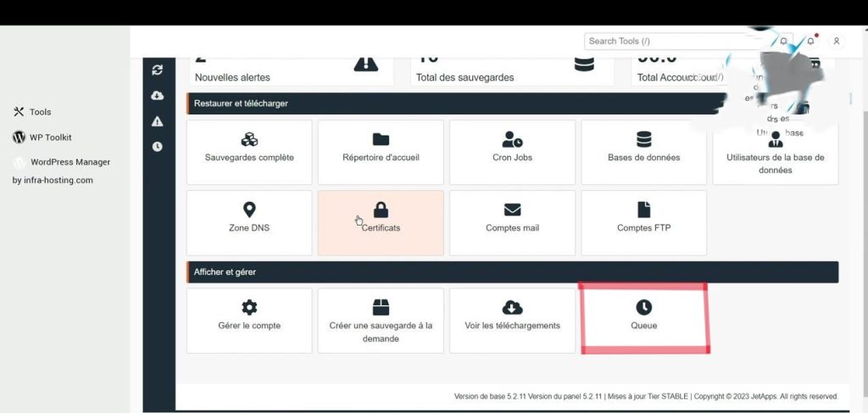Click the clock icon above Queue

pyautogui.click(x=644, y=307)
